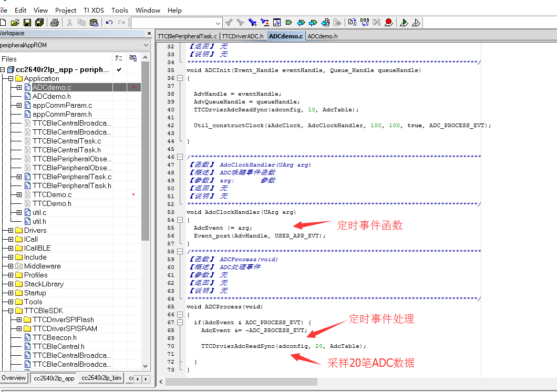Collapse the code fold at line 67
The image size is (557, 392).
pos(180,323)
